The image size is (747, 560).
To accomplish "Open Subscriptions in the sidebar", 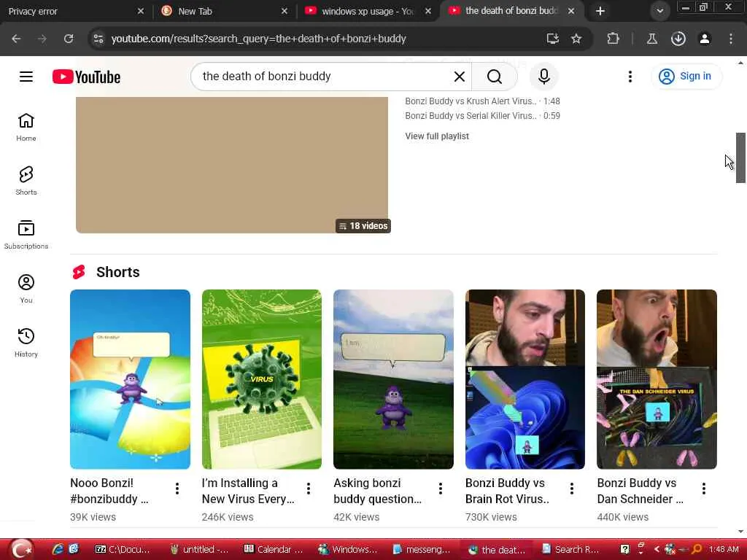I will pyautogui.click(x=26, y=235).
